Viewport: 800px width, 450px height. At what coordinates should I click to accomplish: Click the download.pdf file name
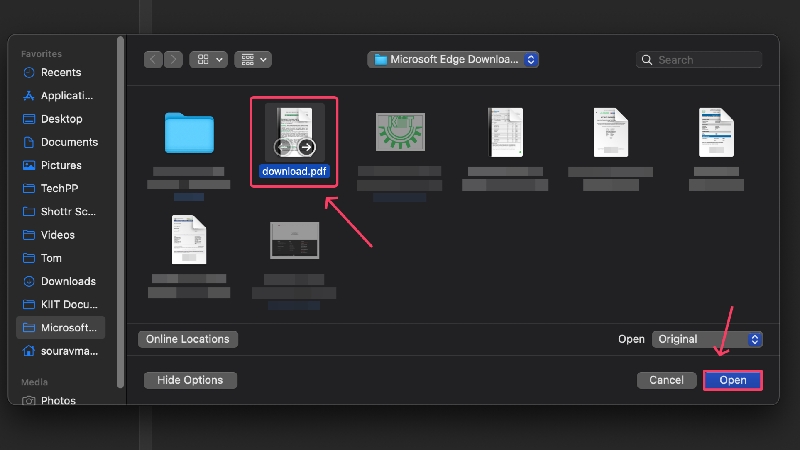[x=294, y=171]
